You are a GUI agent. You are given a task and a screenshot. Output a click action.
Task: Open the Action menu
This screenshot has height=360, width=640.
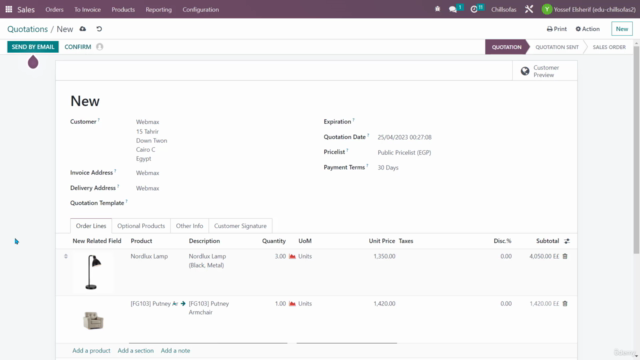[x=588, y=29]
